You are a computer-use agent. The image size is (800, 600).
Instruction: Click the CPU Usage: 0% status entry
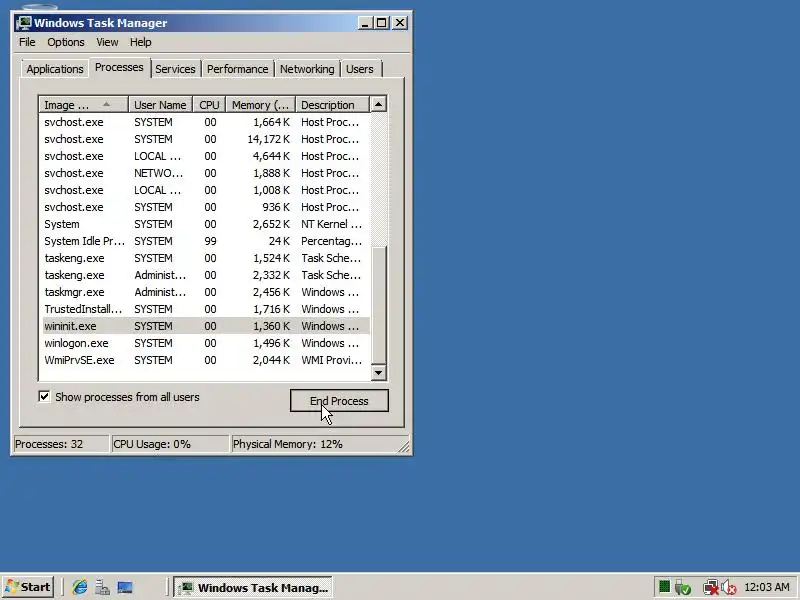[170, 444]
